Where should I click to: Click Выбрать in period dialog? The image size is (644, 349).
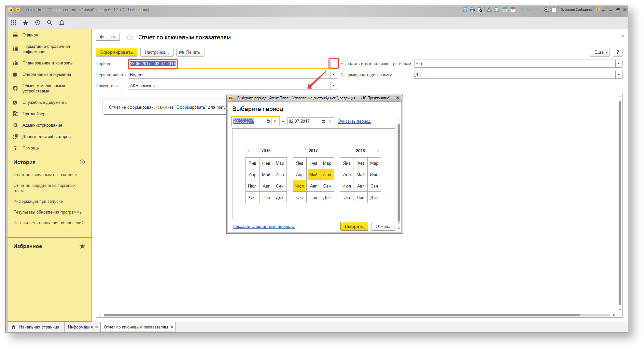pos(354,226)
